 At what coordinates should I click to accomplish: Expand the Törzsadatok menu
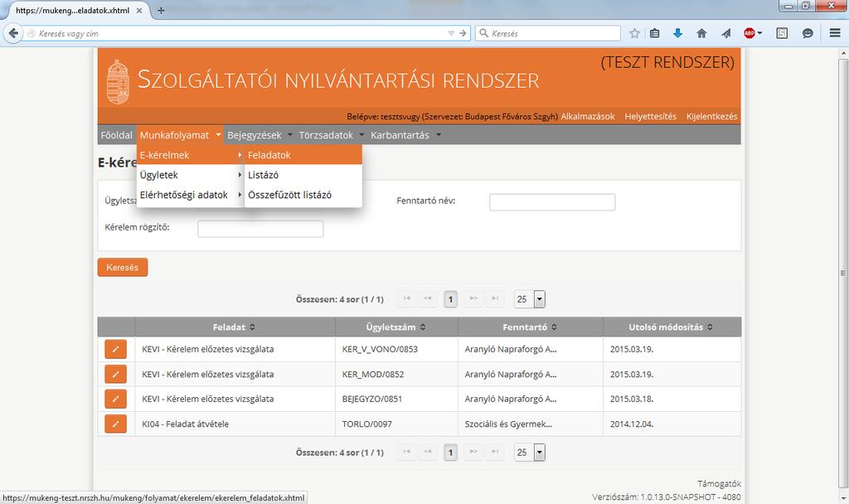pos(332,135)
